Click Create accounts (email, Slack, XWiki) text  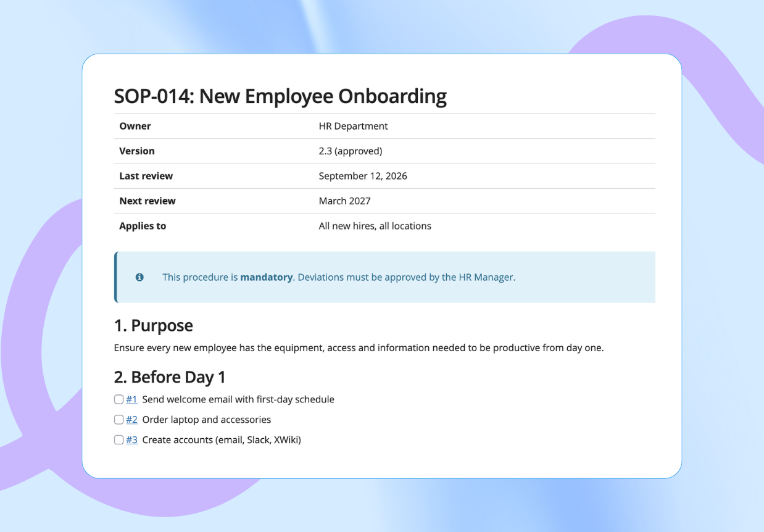pyautogui.click(x=222, y=440)
